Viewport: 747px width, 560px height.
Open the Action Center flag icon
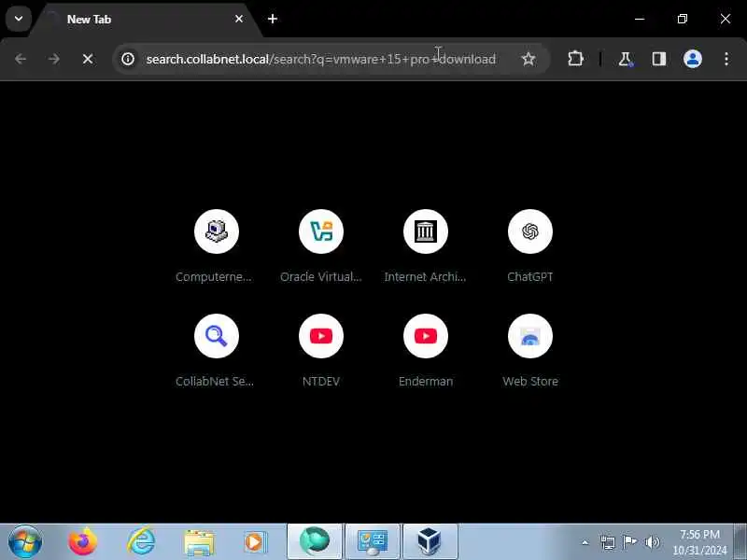click(x=629, y=542)
